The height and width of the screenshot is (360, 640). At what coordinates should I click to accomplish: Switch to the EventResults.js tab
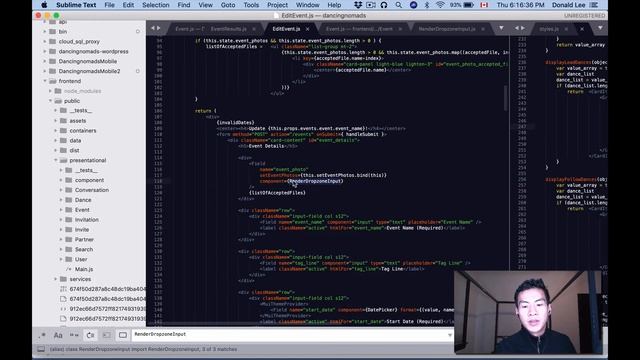point(229,29)
